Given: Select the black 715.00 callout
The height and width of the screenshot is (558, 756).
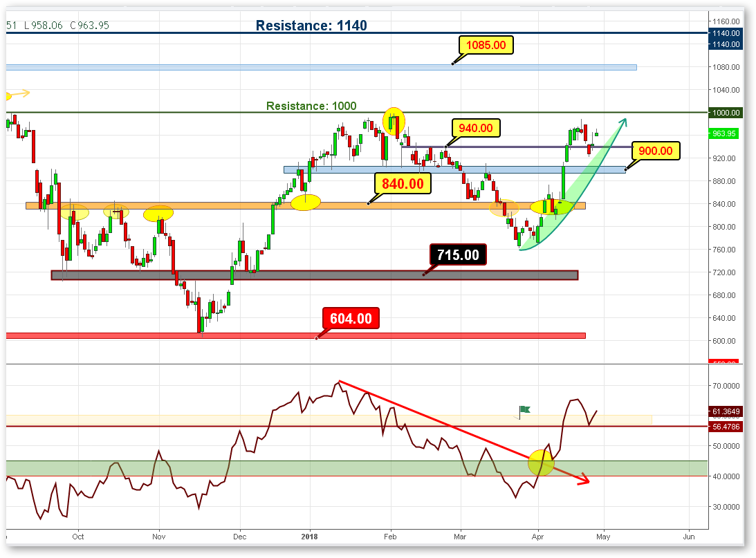Looking at the screenshot, I should coord(458,255).
